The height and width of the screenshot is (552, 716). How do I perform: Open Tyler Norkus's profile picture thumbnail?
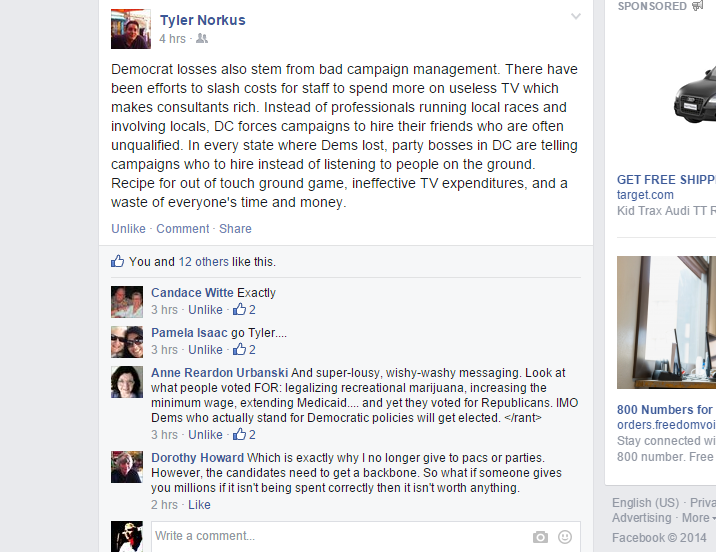click(131, 29)
